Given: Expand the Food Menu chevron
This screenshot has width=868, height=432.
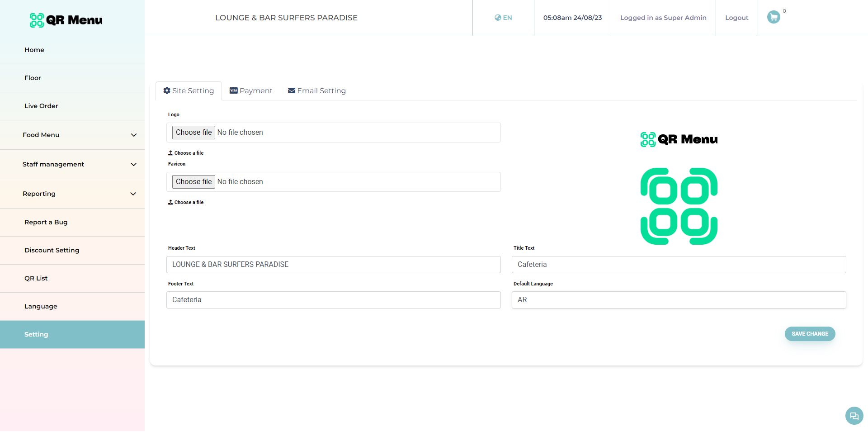Looking at the screenshot, I should click(133, 135).
